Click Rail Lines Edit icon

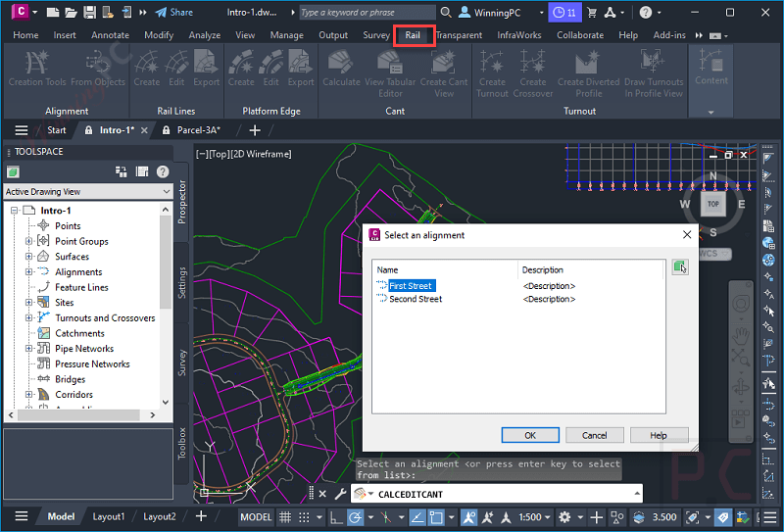click(x=176, y=63)
